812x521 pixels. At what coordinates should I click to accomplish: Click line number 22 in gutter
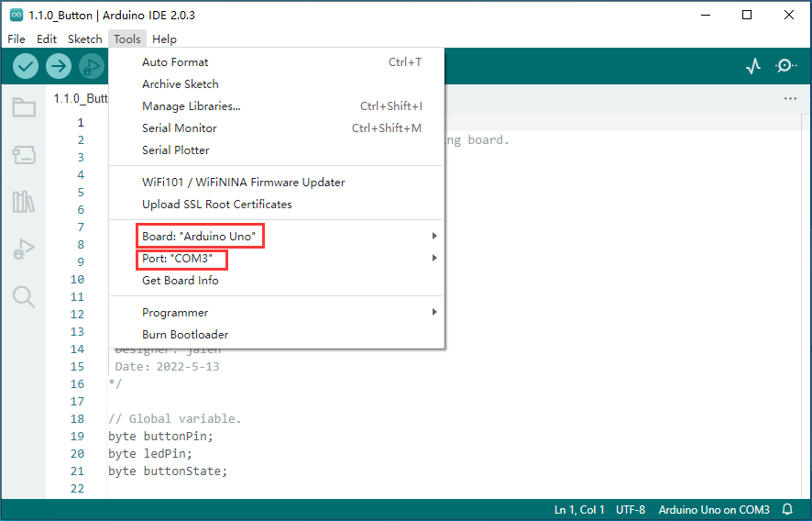[x=77, y=489]
